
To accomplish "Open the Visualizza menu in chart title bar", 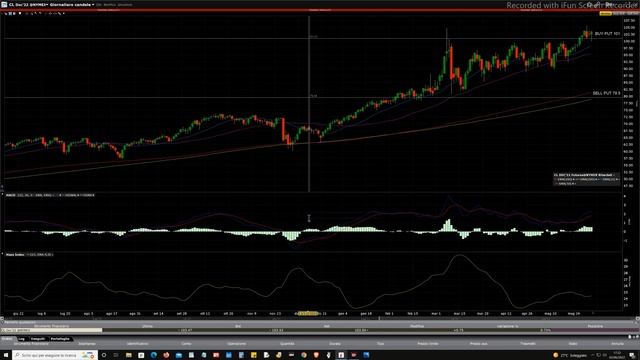I will click(x=125, y=4).
